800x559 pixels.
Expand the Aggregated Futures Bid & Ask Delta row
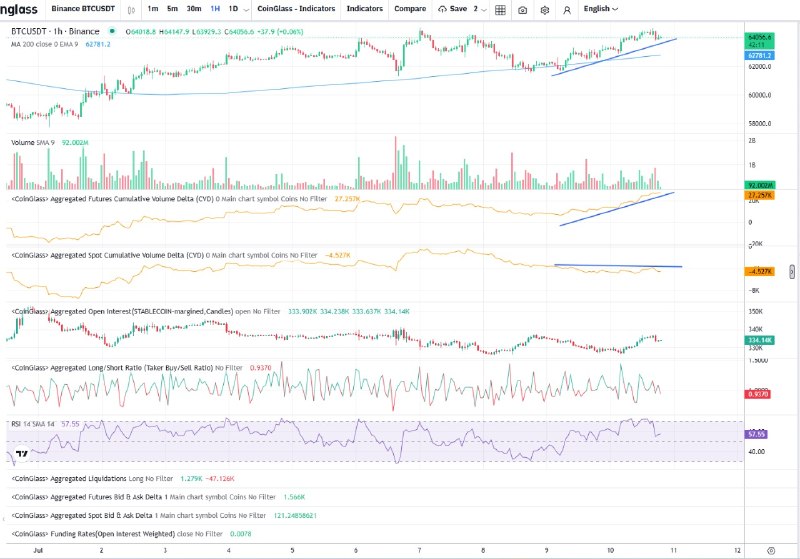tap(143, 497)
